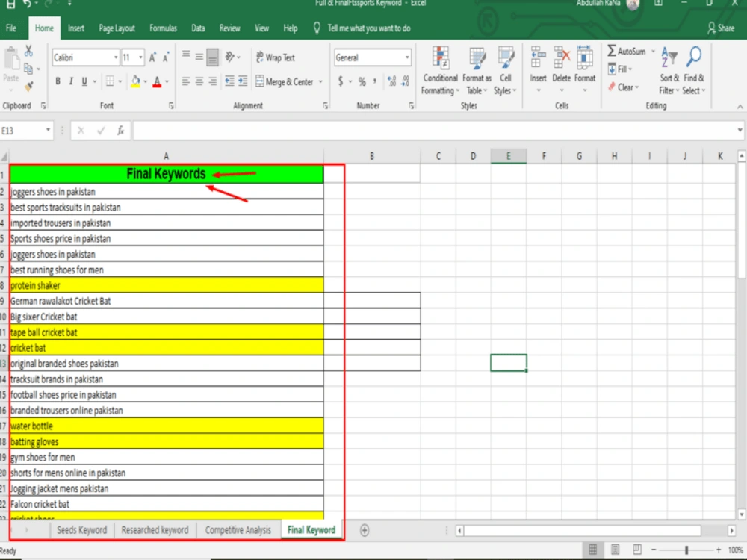
Task: Align text left
Action: click(186, 81)
